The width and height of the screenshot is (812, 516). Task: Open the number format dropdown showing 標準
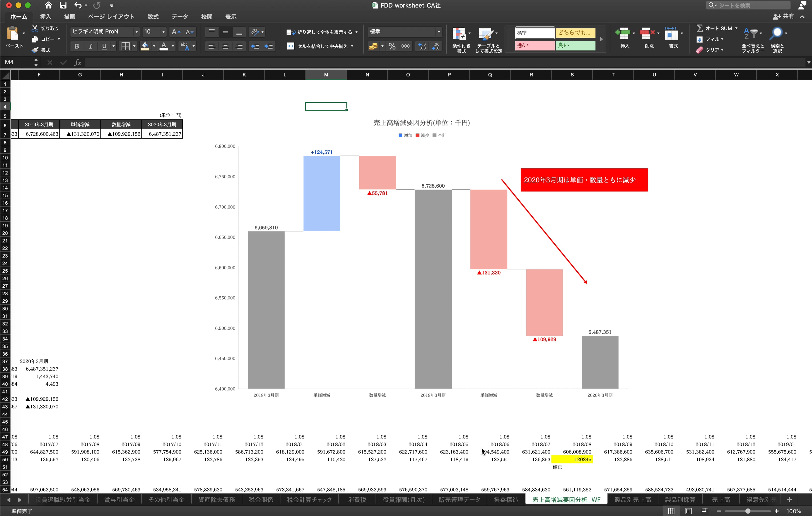point(438,32)
